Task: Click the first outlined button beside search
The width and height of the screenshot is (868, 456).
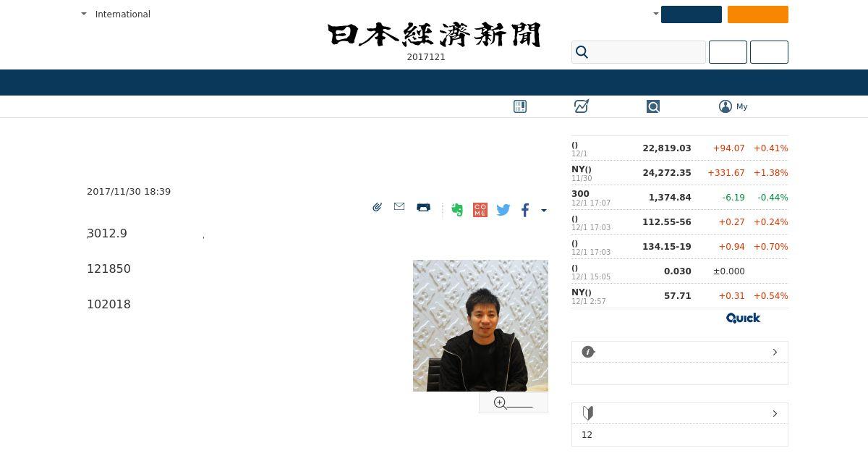Action: coord(728,52)
